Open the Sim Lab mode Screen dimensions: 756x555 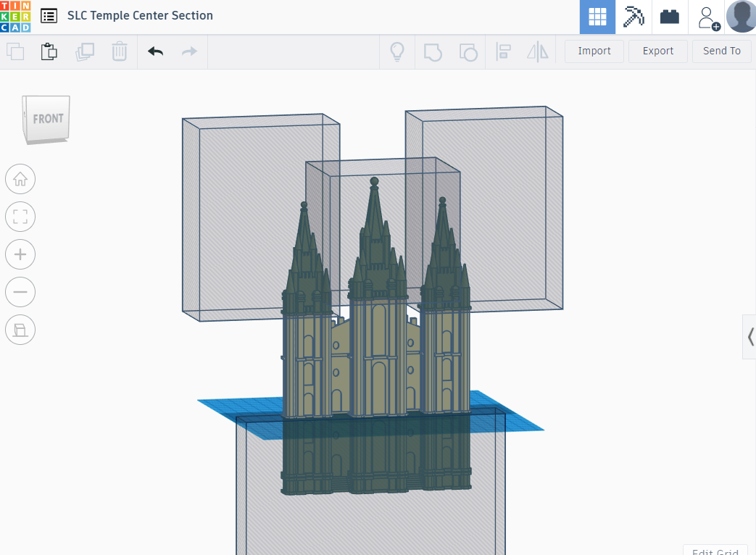pyautogui.click(x=633, y=17)
